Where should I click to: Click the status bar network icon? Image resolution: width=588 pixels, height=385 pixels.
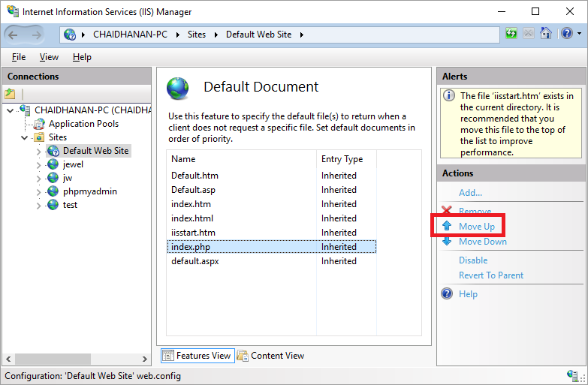pyautogui.click(x=572, y=375)
